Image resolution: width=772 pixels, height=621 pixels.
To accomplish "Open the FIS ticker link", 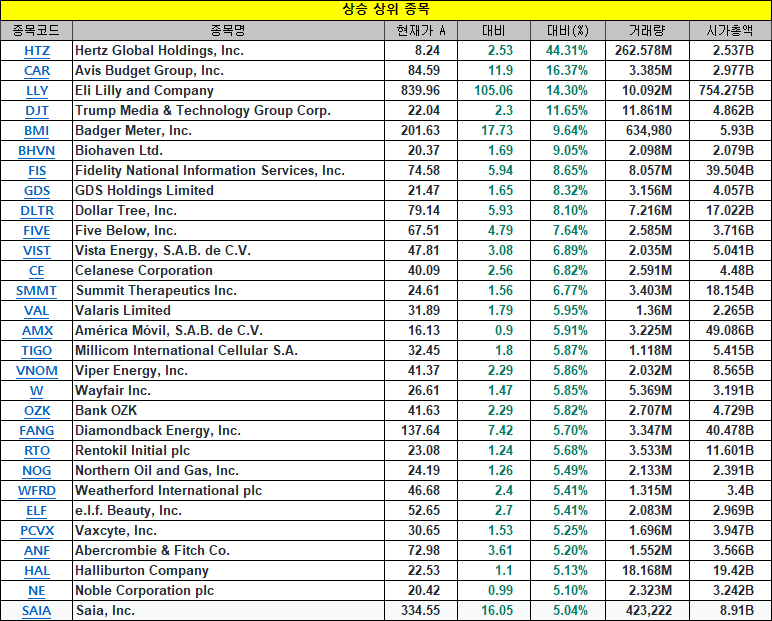I will [37, 171].
